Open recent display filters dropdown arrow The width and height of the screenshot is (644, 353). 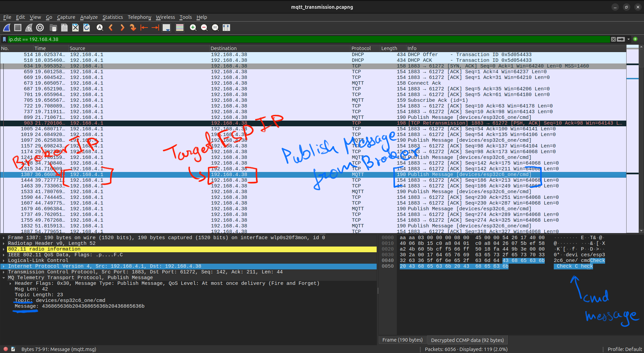pyautogui.click(x=629, y=39)
